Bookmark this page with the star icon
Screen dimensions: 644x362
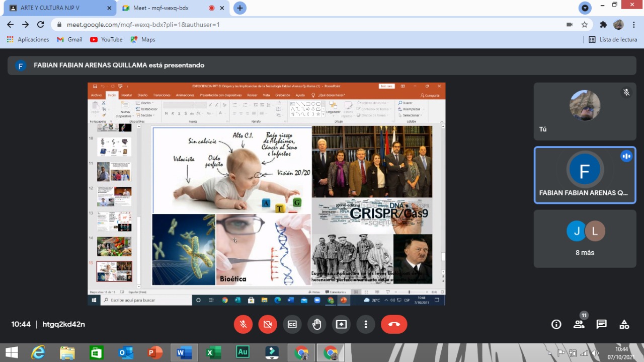pos(584,25)
